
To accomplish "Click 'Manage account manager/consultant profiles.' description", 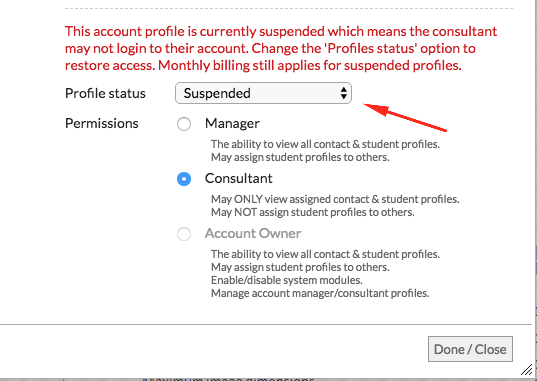I will coord(320,293).
